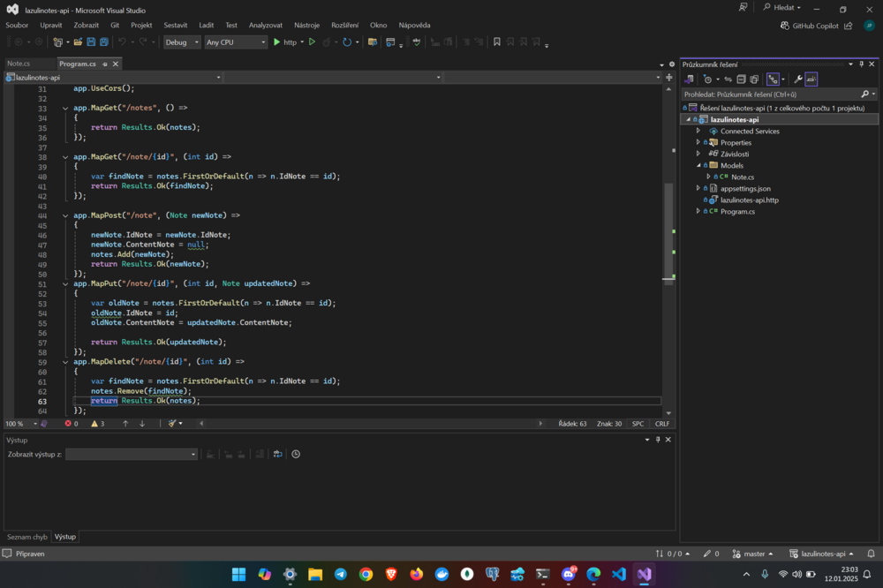Click the Hledat search button in title bar
This screenshot has height=588, width=883.
[x=781, y=7]
